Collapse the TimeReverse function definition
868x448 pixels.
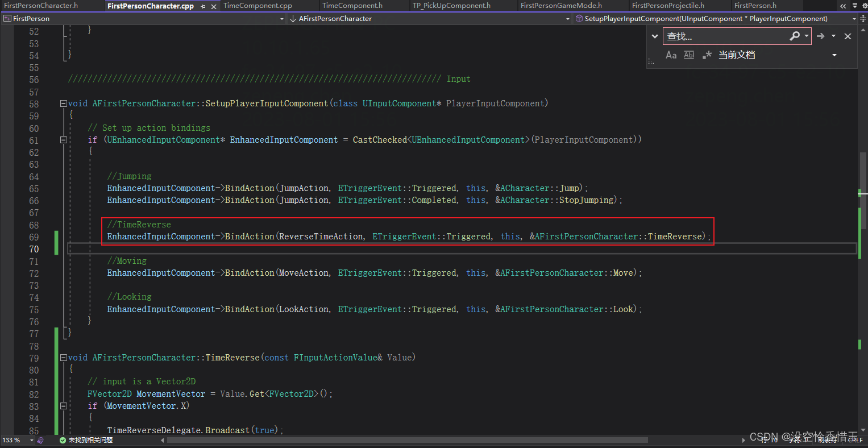pyautogui.click(x=63, y=357)
